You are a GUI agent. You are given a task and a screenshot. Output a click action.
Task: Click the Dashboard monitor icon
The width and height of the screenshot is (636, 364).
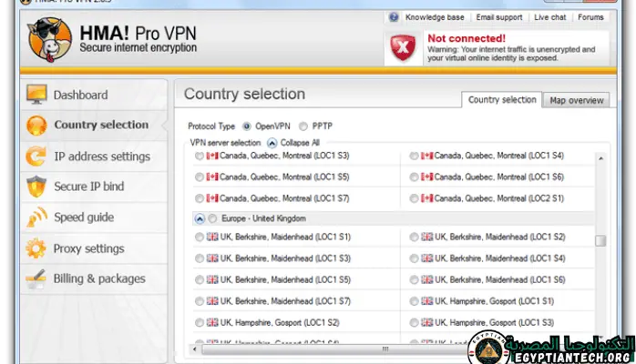pyautogui.click(x=36, y=95)
